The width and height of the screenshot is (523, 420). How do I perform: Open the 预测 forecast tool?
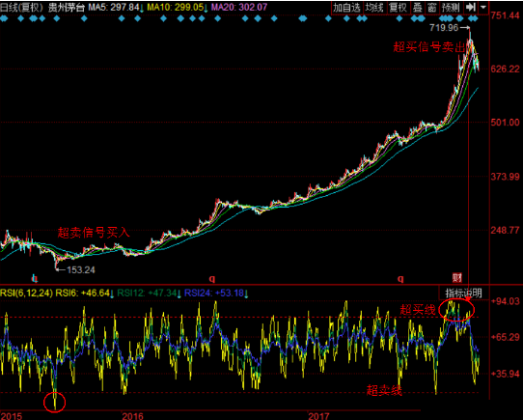tap(451, 8)
